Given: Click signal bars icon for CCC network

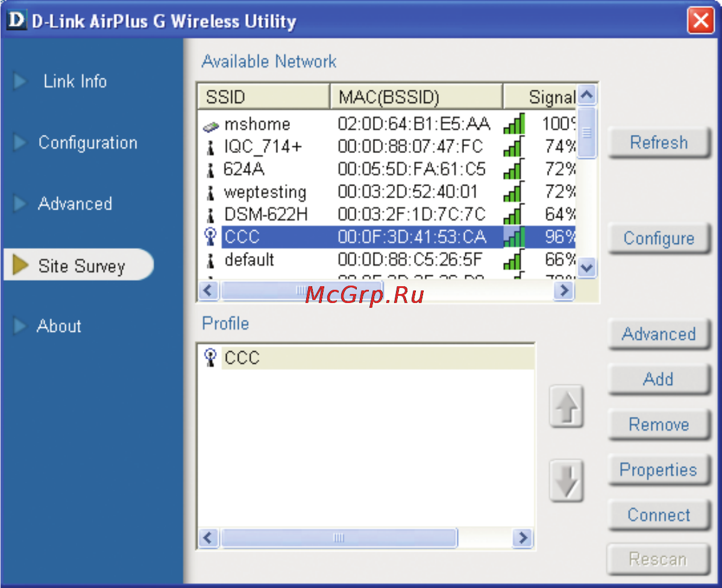Looking at the screenshot, I should pos(514,237).
